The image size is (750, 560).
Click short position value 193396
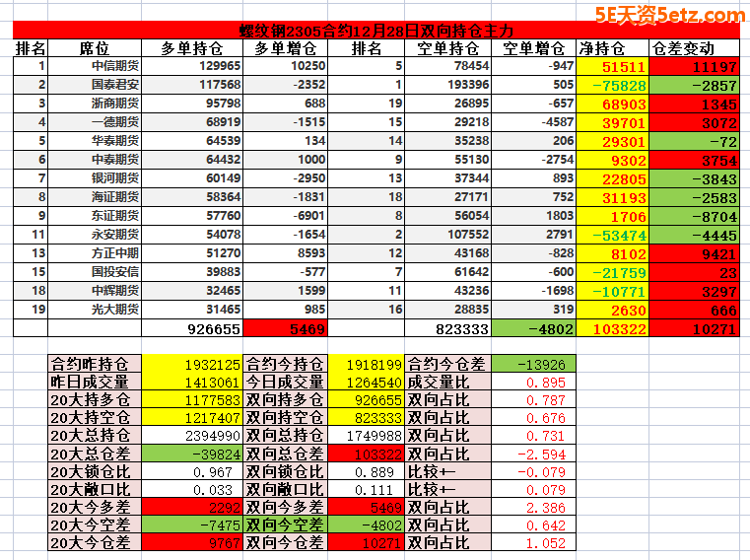click(x=448, y=85)
